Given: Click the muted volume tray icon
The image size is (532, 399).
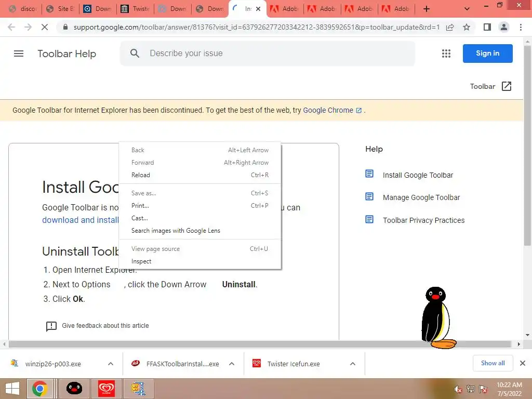Looking at the screenshot, I should pyautogui.click(x=458, y=389).
